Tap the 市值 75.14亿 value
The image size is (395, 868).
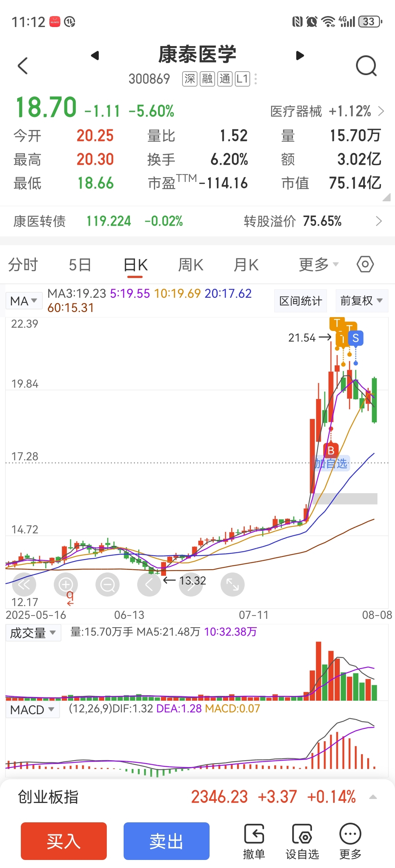click(x=355, y=183)
